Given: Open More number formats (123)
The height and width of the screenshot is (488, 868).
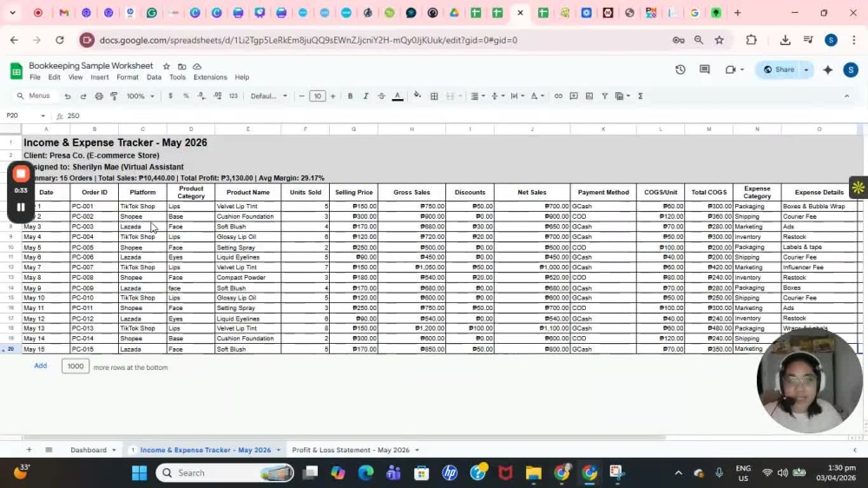Looking at the screenshot, I should click(x=233, y=96).
